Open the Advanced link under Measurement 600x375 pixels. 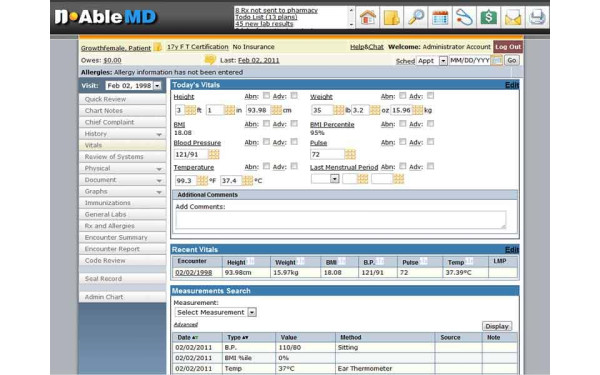(x=186, y=324)
